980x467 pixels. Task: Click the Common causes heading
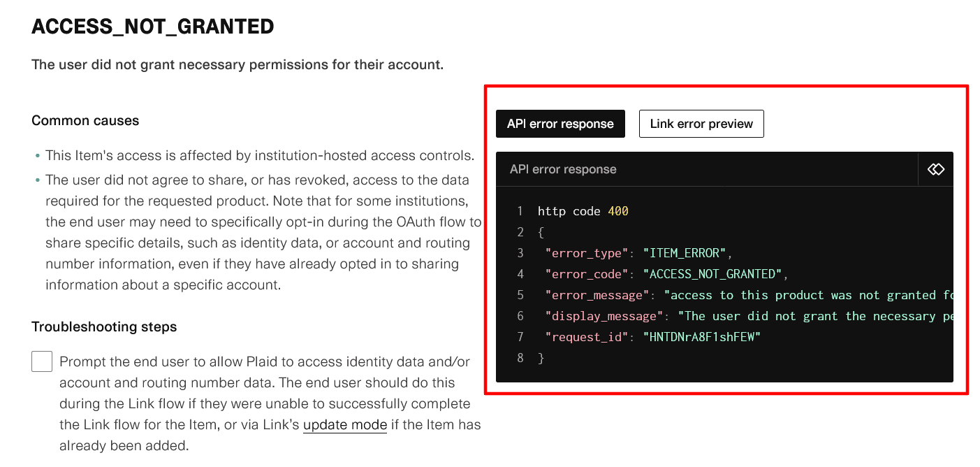tap(85, 120)
